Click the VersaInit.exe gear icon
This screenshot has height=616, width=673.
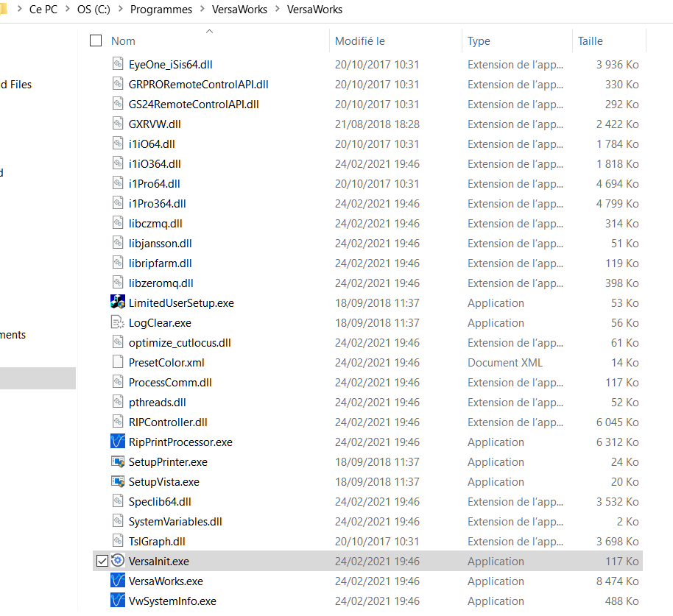(x=118, y=561)
